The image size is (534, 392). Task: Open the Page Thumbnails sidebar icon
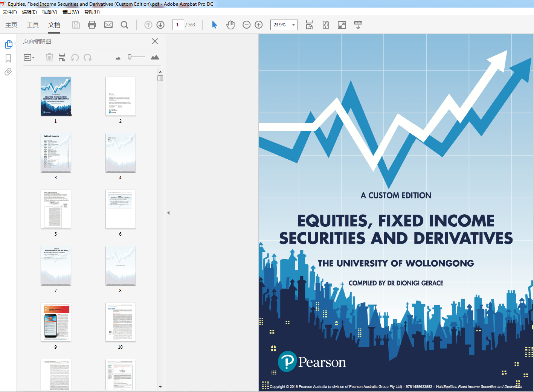point(9,44)
